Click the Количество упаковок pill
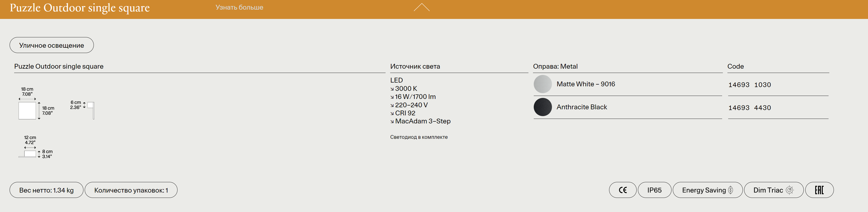868x212 pixels. [131, 190]
